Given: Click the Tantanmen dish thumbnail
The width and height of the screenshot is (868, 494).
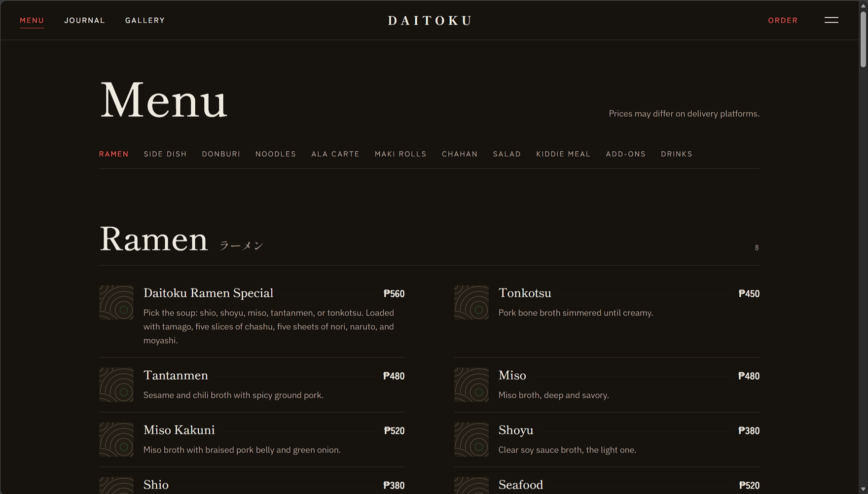Looking at the screenshot, I should 116,385.
